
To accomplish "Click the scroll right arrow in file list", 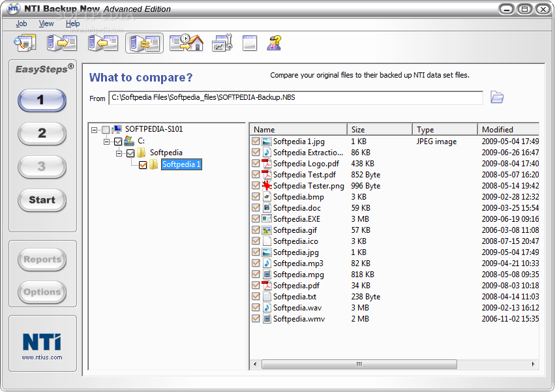I will [x=533, y=364].
